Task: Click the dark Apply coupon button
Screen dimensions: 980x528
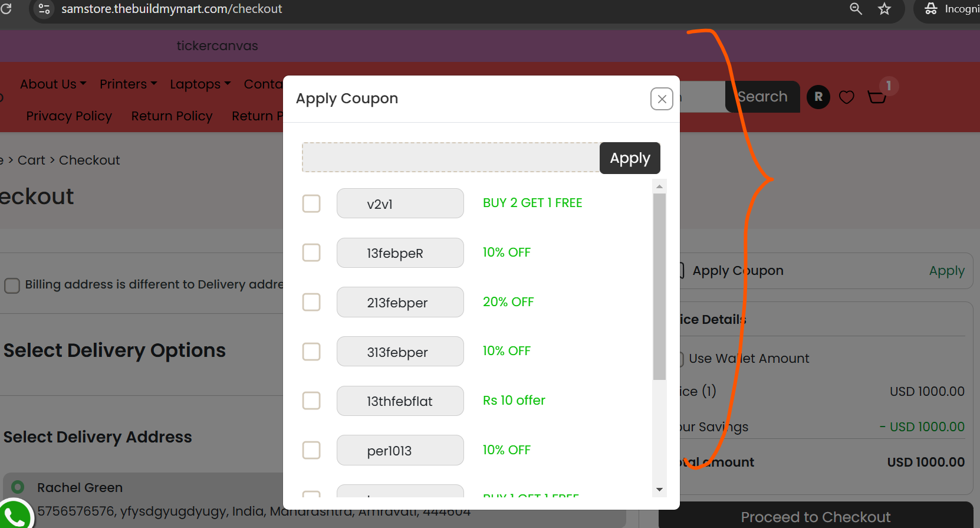Action: pos(630,158)
